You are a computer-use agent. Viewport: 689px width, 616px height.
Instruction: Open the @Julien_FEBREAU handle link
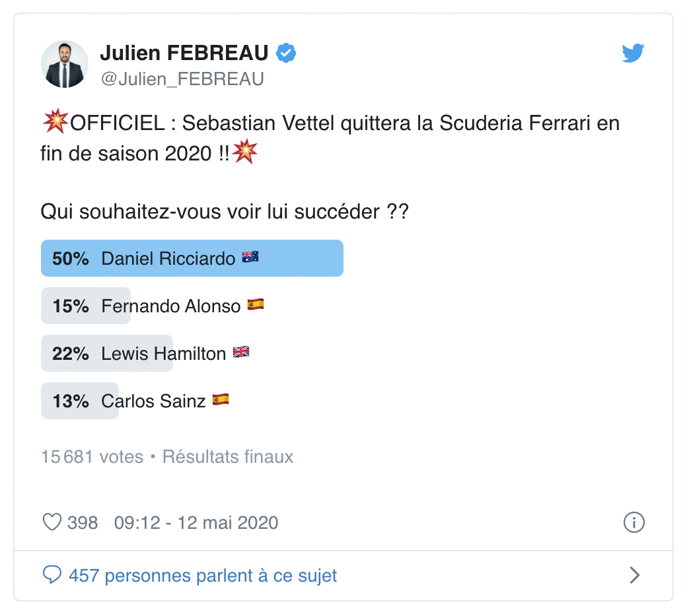tap(182, 79)
